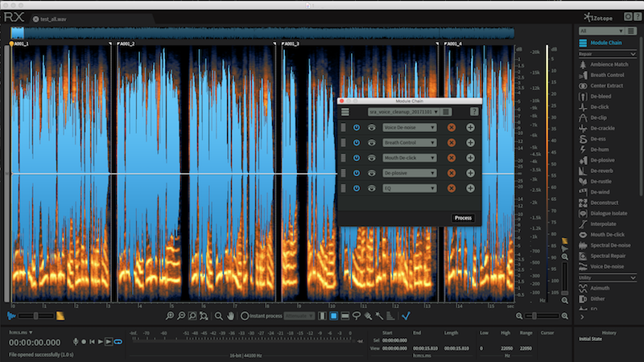Open the Voice De-noise module in the sidebar
The height and width of the screenshot is (362, 644).
601,267
